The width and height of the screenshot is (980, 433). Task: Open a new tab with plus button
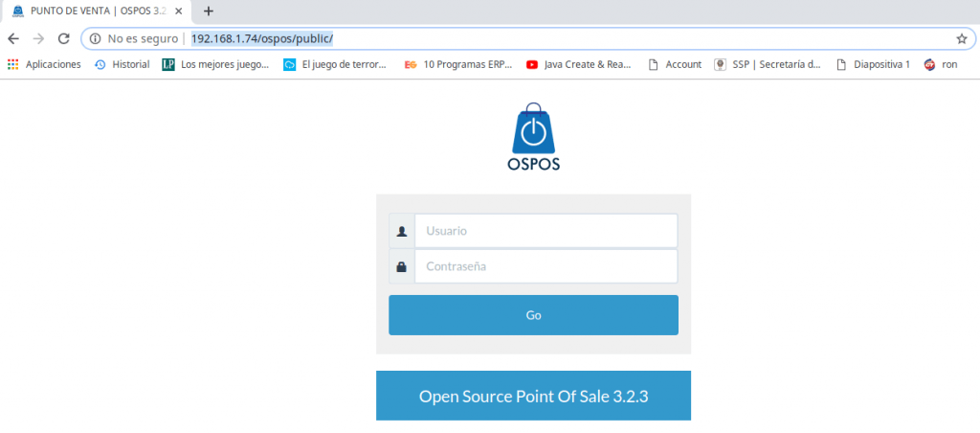[x=209, y=11]
